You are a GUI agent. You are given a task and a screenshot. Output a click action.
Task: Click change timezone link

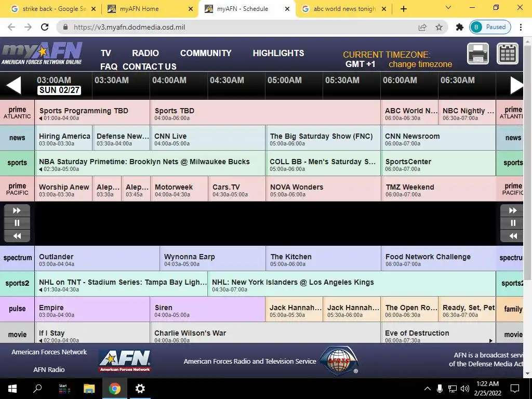(x=420, y=64)
